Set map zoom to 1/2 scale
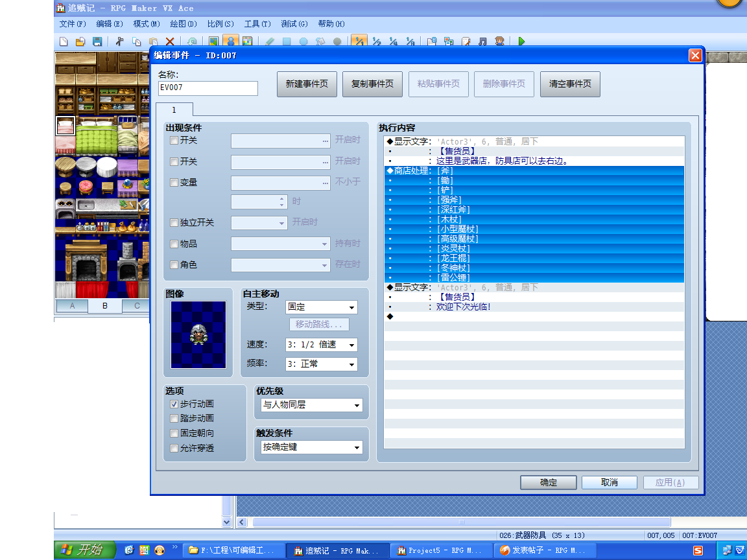747x560 pixels. coord(376,41)
